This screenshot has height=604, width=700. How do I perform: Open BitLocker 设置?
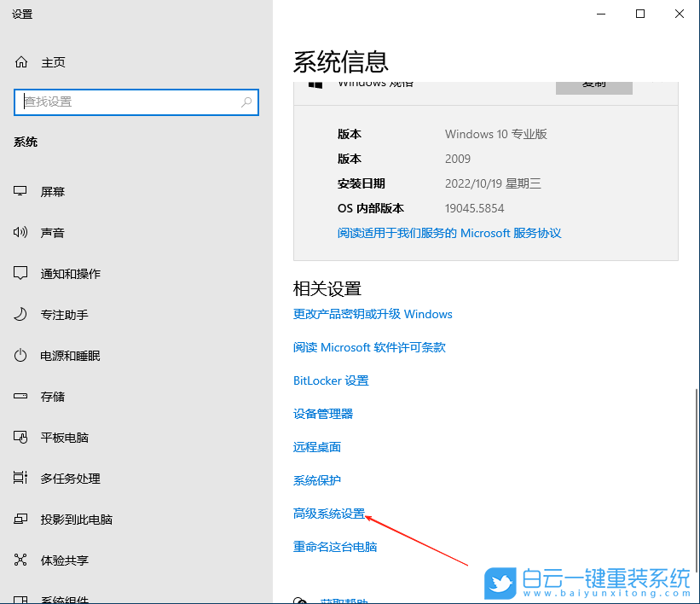click(x=331, y=380)
